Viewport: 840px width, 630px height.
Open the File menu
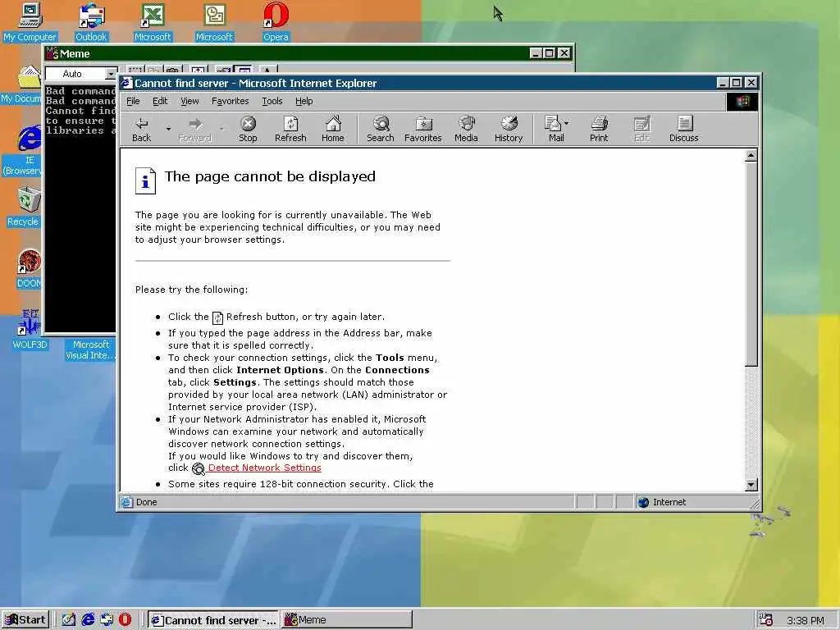[133, 101]
